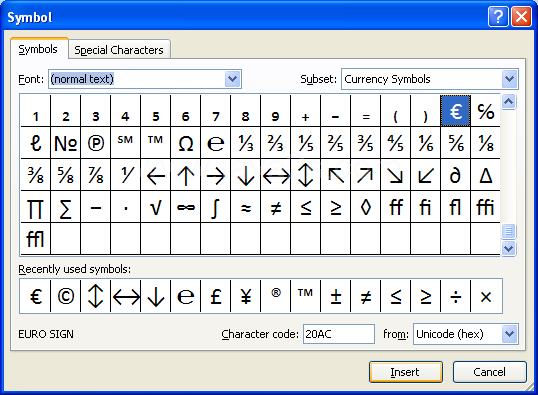Pick the summation (∑) symbol
This screenshot has width=538, height=395.
[66, 207]
